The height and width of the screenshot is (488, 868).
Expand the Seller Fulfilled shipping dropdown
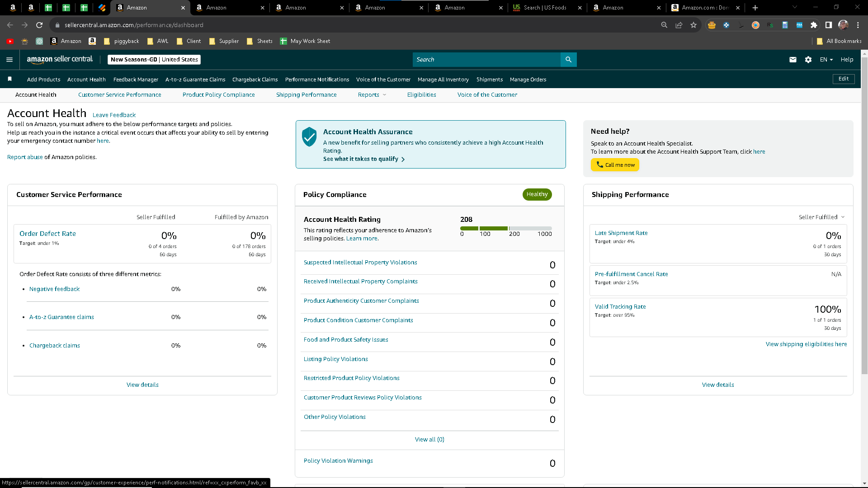click(821, 217)
